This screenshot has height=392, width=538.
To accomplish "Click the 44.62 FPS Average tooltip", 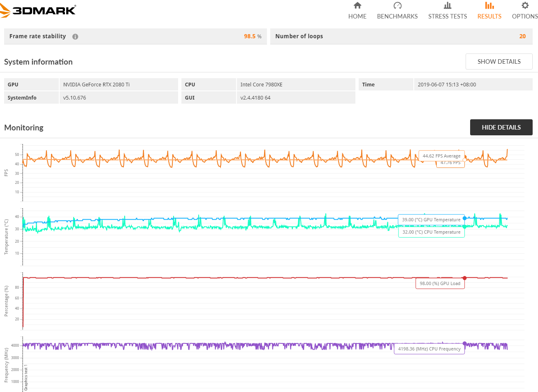I will (x=442, y=156).
